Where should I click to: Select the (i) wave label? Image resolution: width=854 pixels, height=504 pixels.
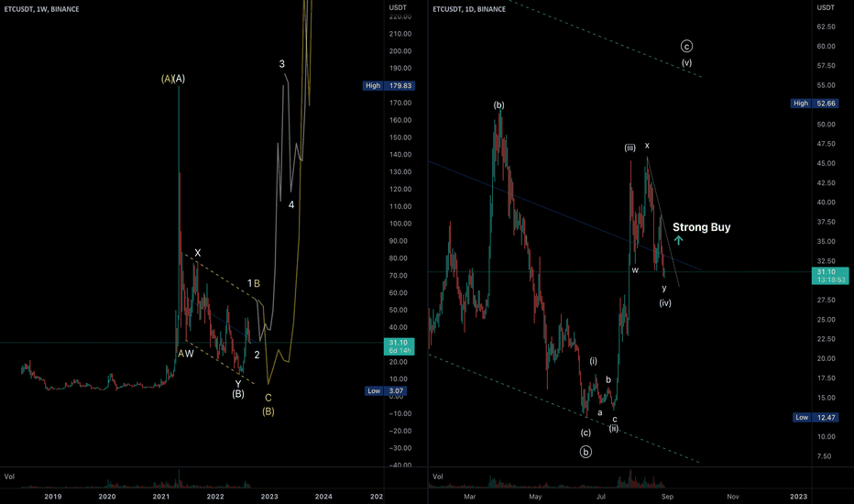tap(593, 361)
